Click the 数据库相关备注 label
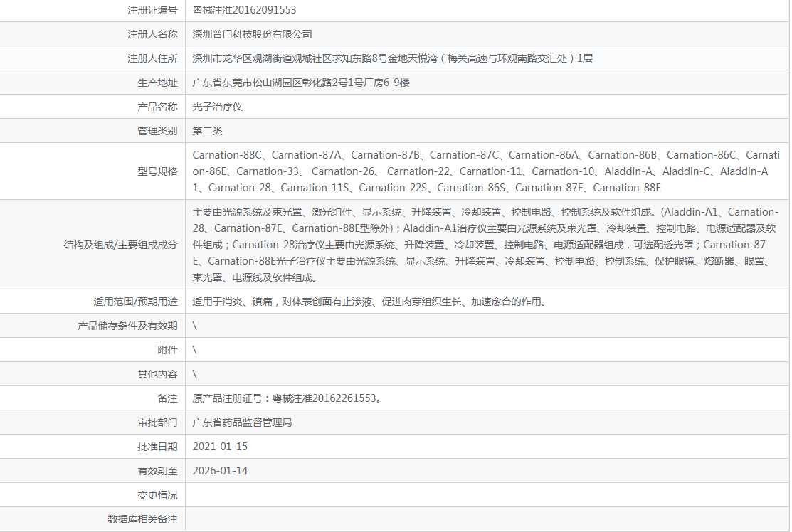Image resolution: width=792 pixels, height=532 pixels. 142,520
